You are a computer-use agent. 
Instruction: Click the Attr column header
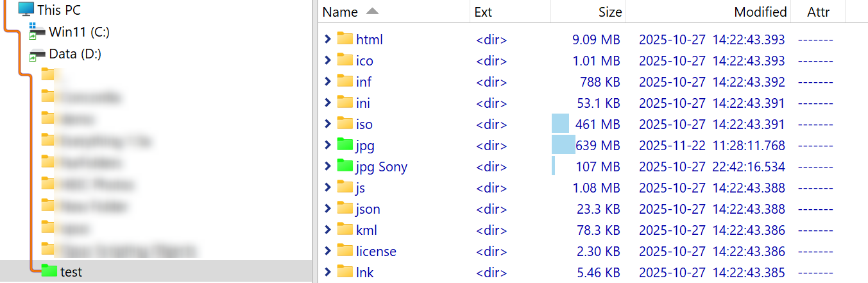click(818, 12)
